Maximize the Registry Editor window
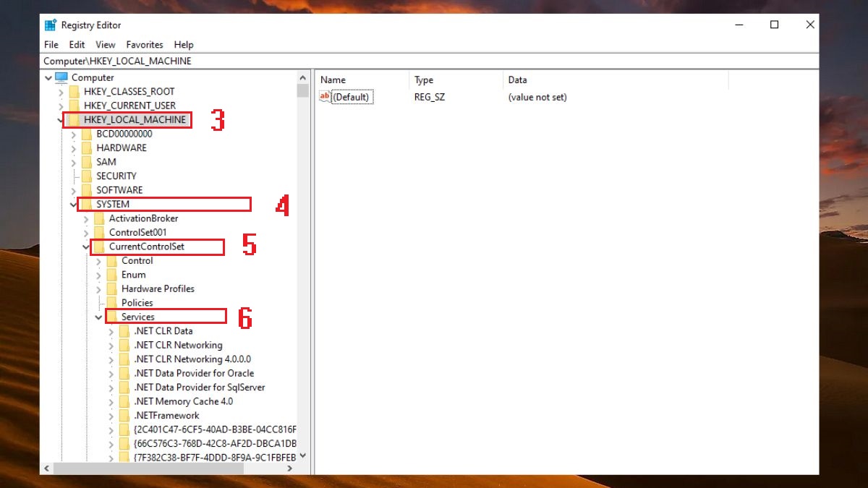 [774, 25]
